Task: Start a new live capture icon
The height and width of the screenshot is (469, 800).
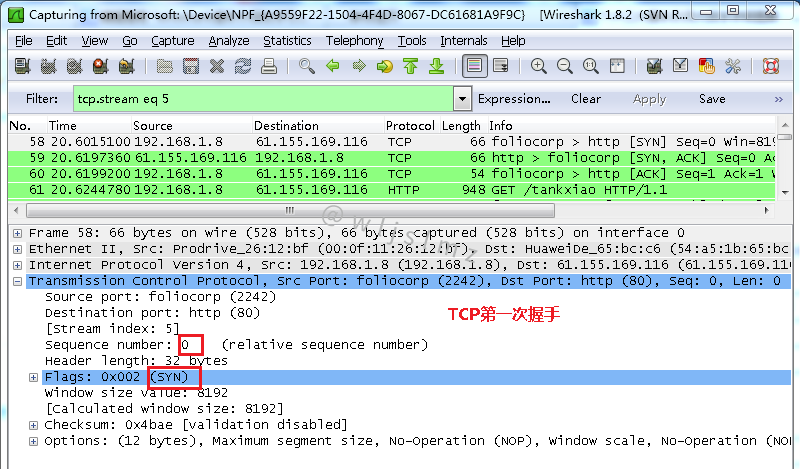Action: (x=74, y=66)
